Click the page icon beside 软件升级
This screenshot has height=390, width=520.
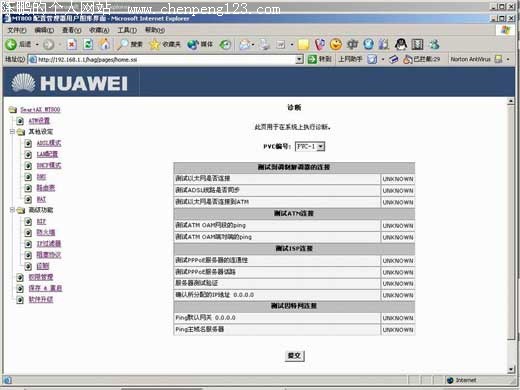(20, 300)
